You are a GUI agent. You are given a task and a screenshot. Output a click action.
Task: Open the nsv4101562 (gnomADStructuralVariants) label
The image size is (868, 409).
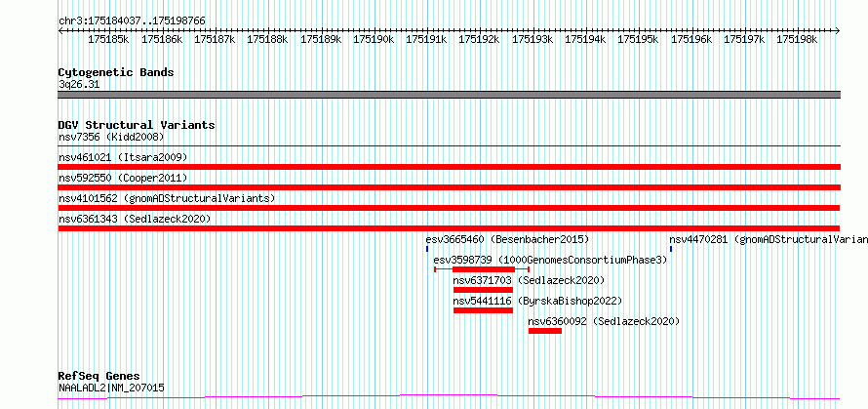167,198
